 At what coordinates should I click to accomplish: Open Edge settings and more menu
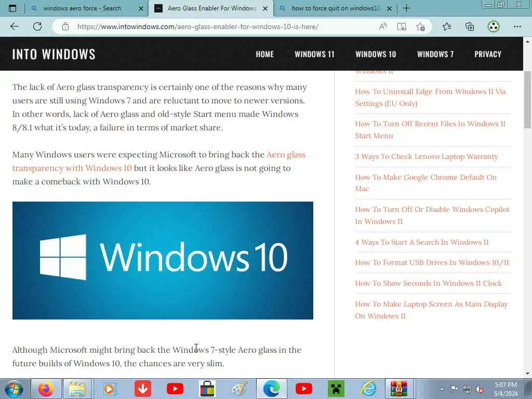click(x=517, y=26)
